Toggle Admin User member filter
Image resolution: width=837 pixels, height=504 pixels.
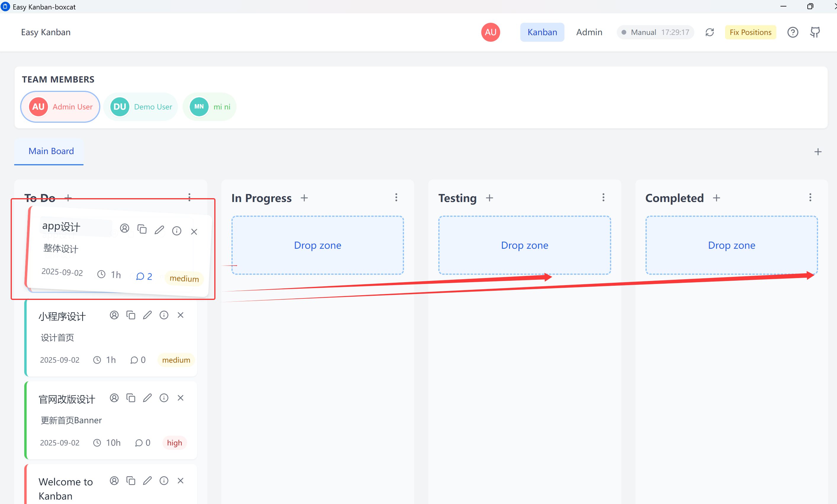(x=60, y=106)
